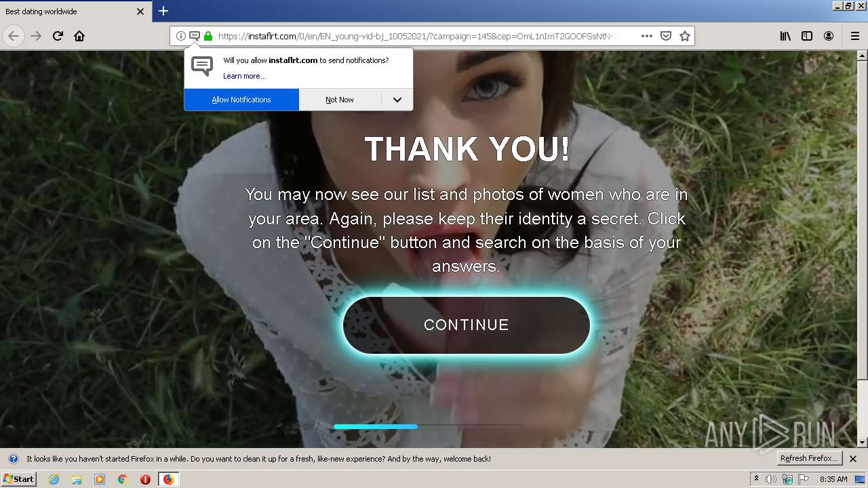Open Firefox account icon

point(829,36)
